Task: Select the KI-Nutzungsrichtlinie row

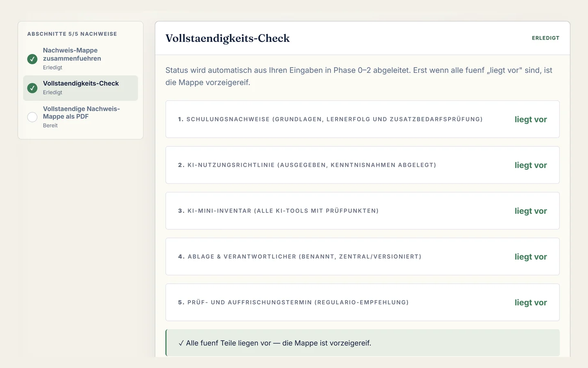Action: click(x=363, y=165)
